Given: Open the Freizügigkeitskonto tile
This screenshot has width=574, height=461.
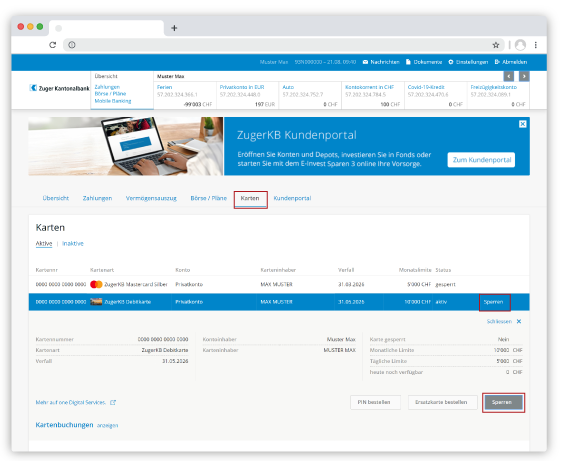Looking at the screenshot, I should 498,96.
